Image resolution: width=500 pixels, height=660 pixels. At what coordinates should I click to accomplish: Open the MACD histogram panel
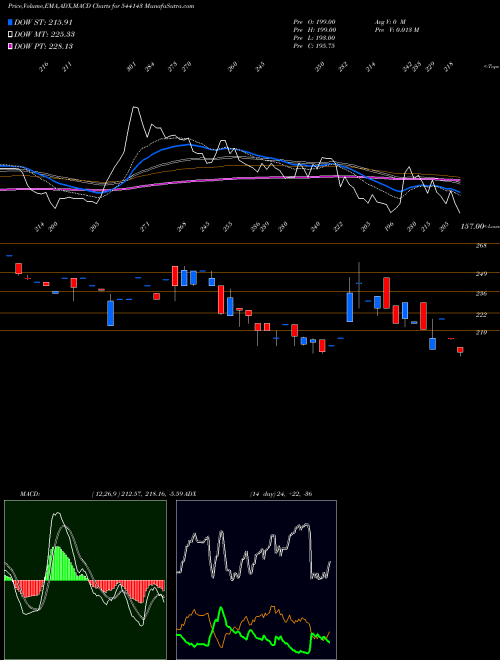pyautogui.click(x=85, y=580)
